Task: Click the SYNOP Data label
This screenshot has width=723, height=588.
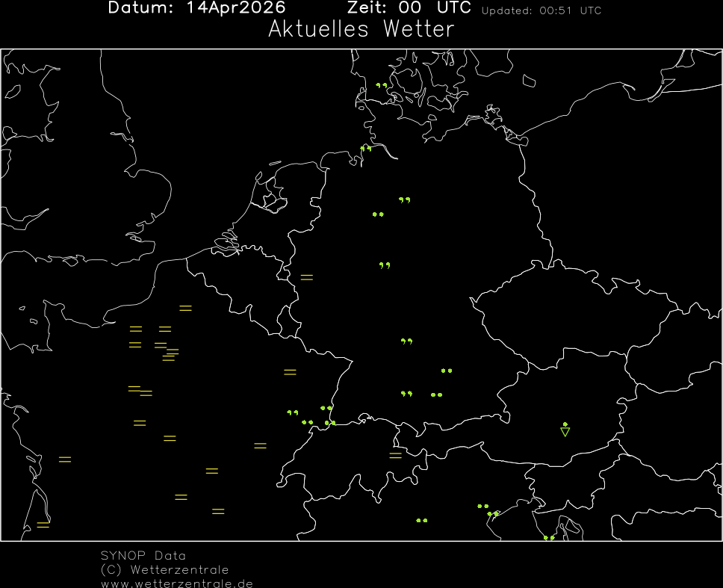Action: click(x=143, y=556)
